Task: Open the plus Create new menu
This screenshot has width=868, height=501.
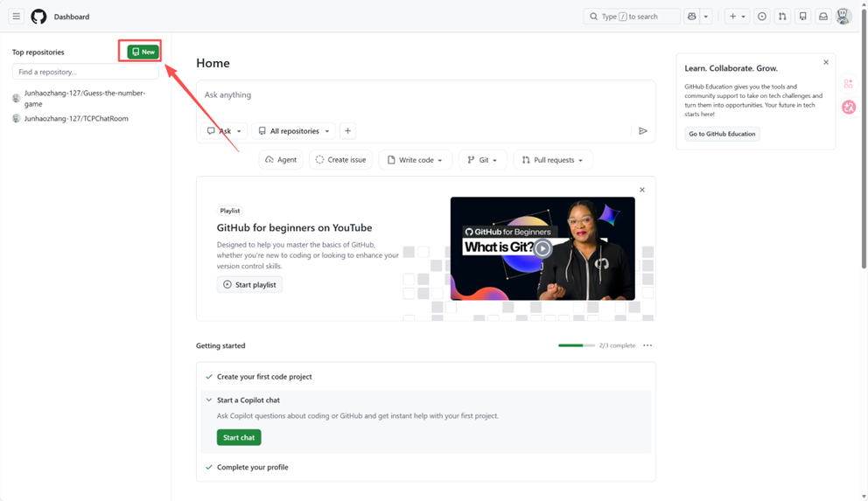Action: pos(737,17)
